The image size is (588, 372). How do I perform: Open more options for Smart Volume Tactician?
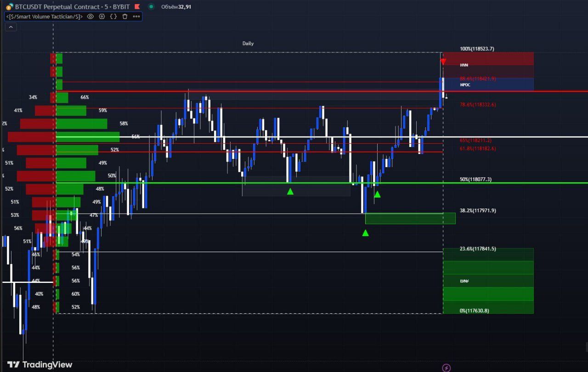[136, 17]
